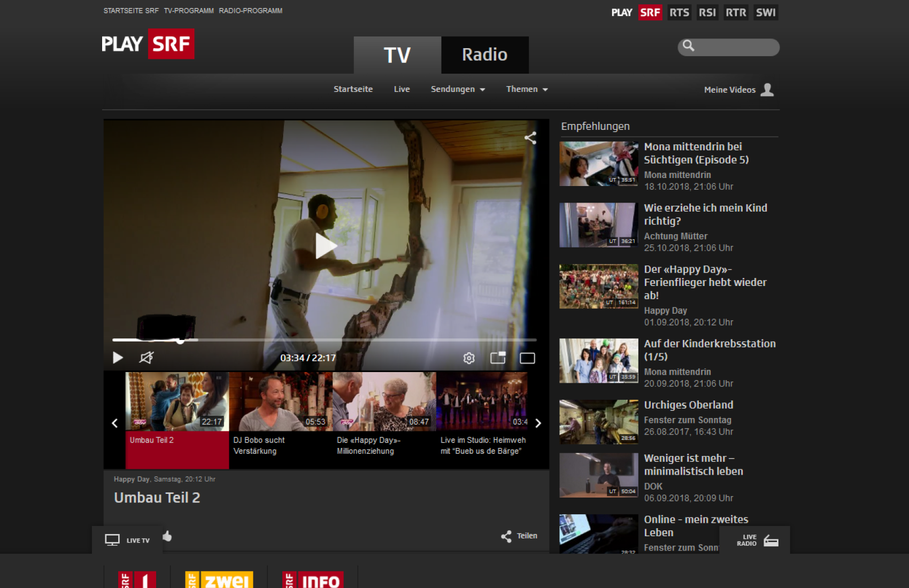The height and width of the screenshot is (588, 909).
Task: Click the video time display 03:34 / 22:17
Action: click(x=308, y=358)
